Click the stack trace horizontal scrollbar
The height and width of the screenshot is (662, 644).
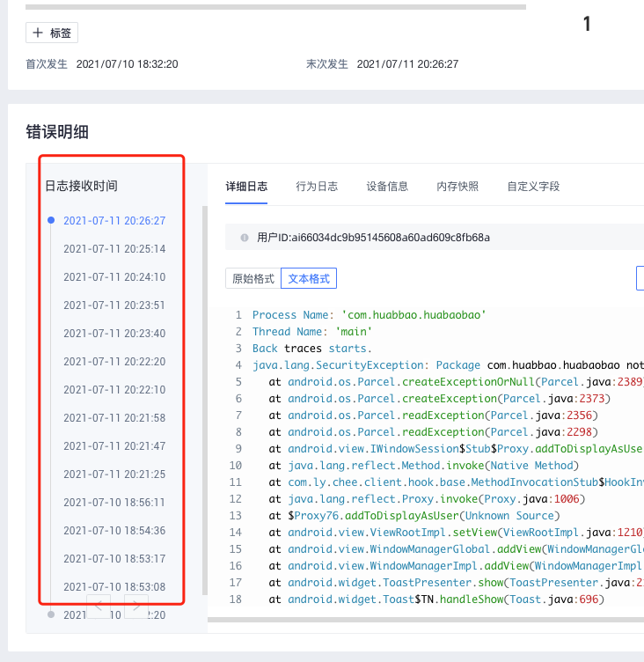422,621
